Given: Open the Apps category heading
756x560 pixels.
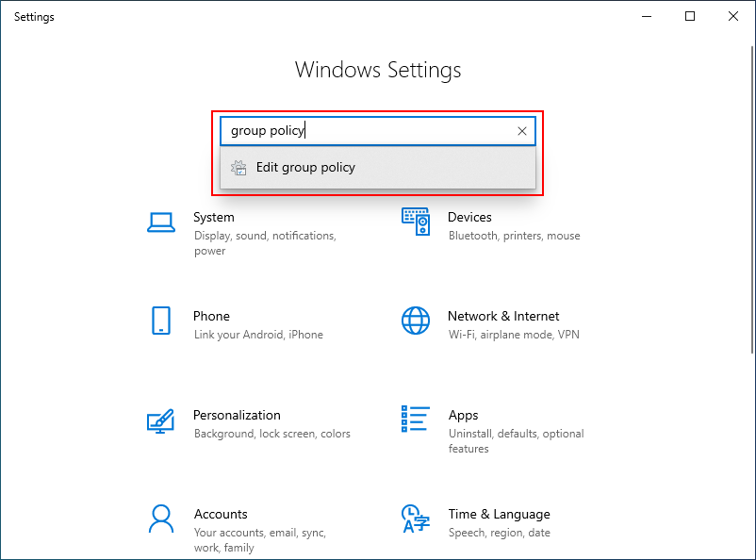Looking at the screenshot, I should 464,416.
